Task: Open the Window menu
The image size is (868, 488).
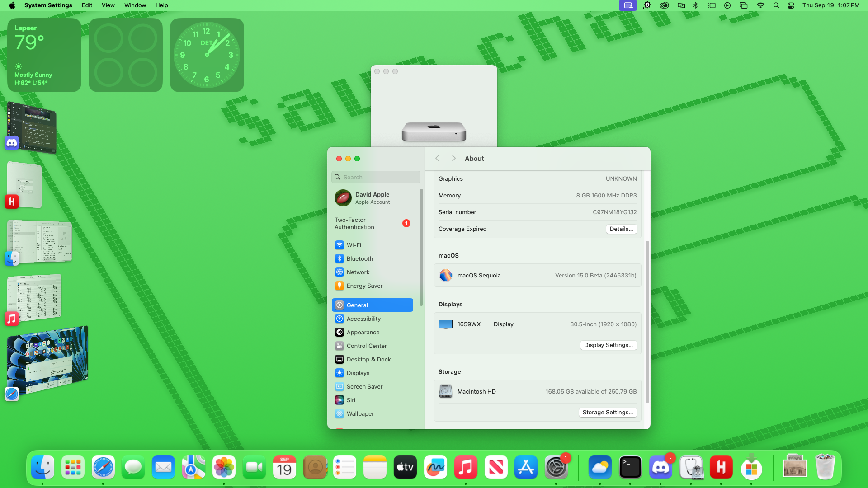Action: (135, 5)
